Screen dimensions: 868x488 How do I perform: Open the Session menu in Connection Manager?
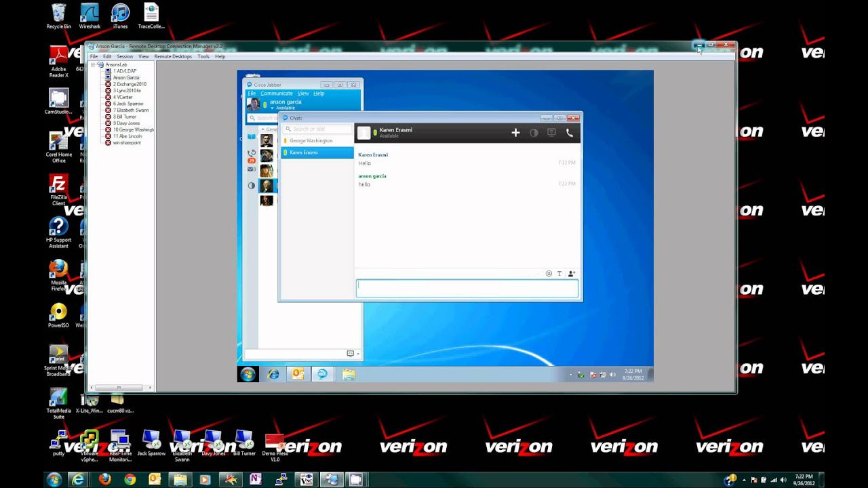point(125,56)
